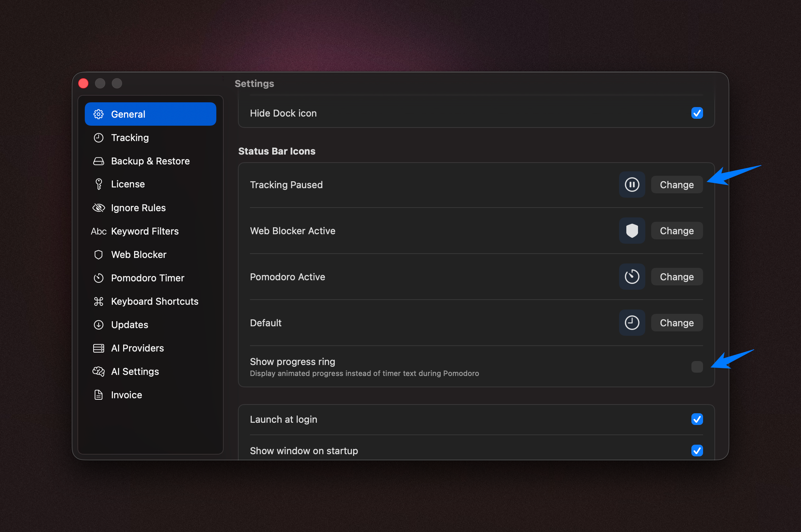The image size is (801, 532).
Task: Go to Pomodoro Timer settings
Action: [147, 278]
